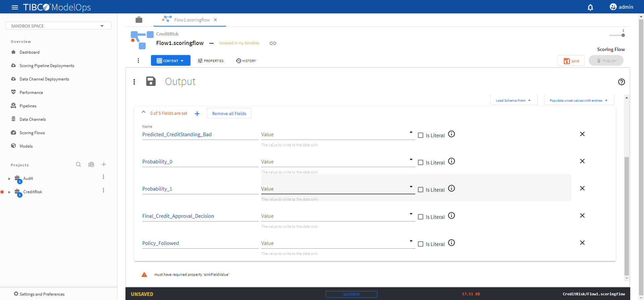This screenshot has width=644, height=300.
Task: Open Value dropdown for Probability_0
Action: (x=338, y=162)
